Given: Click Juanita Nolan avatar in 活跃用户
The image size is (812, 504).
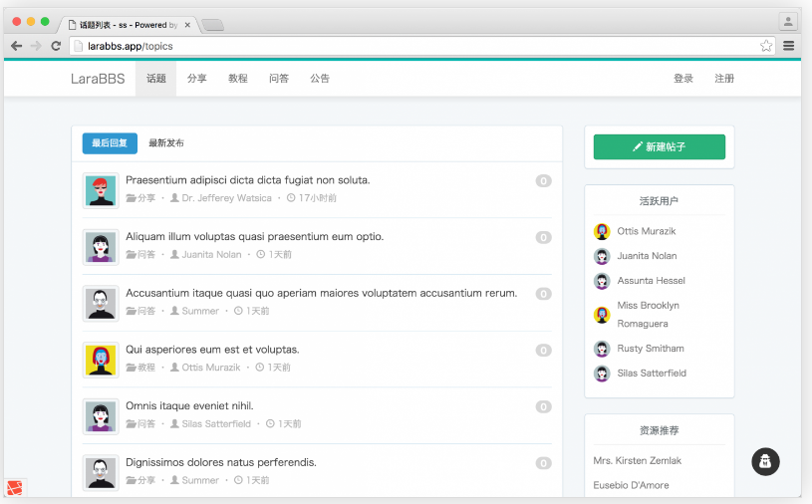Looking at the screenshot, I should (x=602, y=256).
